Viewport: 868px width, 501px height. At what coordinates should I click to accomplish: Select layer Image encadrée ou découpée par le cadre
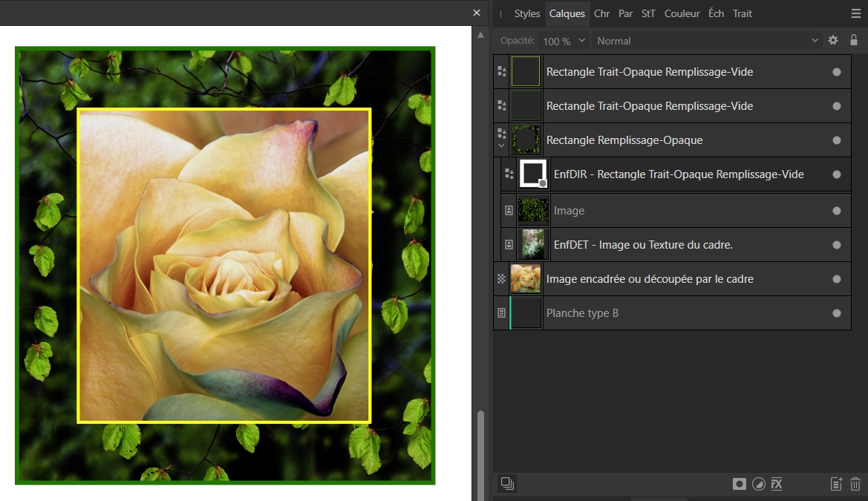650,279
